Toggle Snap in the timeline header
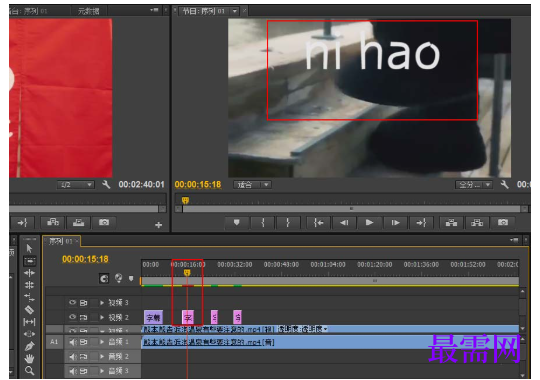 click(x=104, y=278)
